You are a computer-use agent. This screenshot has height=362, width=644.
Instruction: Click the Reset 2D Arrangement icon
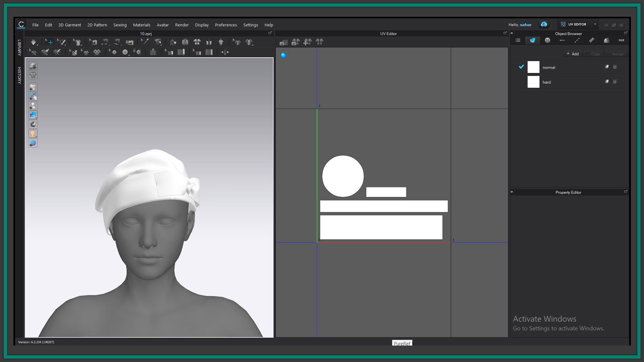coord(197,42)
